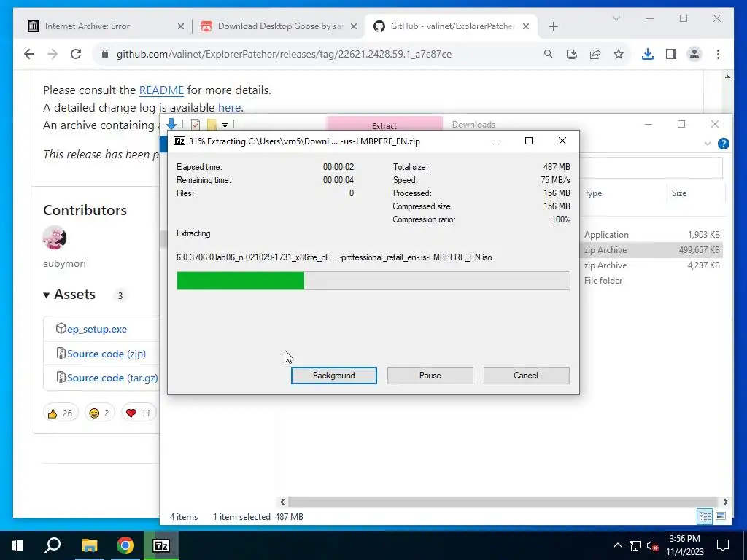Viewport: 747px width, 560px height.
Task: Click the share page icon
Action: coord(595,54)
